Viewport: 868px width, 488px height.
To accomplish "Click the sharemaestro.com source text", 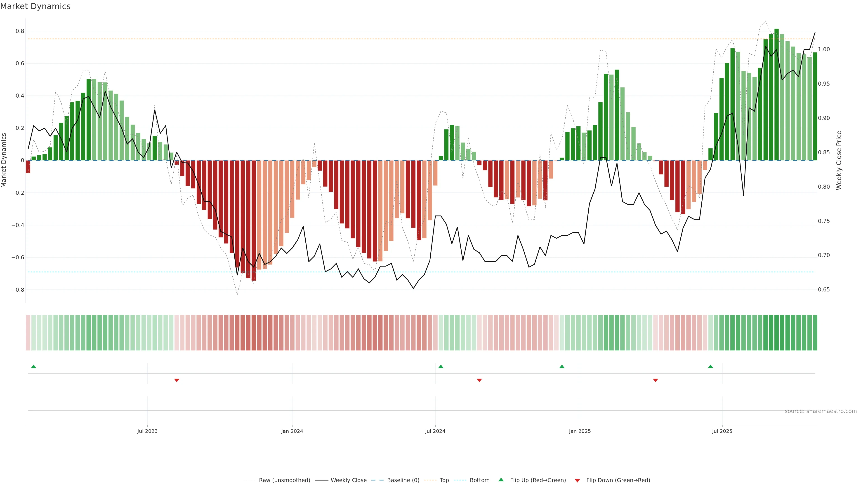I will (x=821, y=411).
